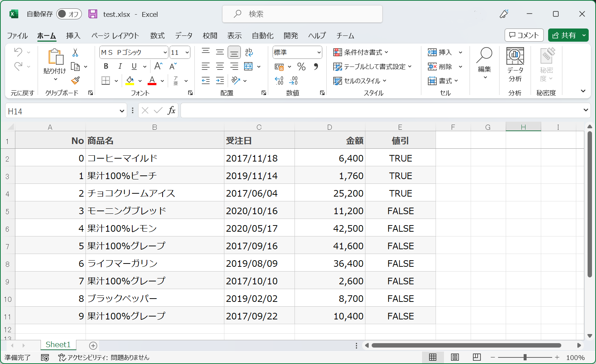Viewport: 596px width, 364px height.
Task: Apply yellow fill color
Action: (x=130, y=80)
